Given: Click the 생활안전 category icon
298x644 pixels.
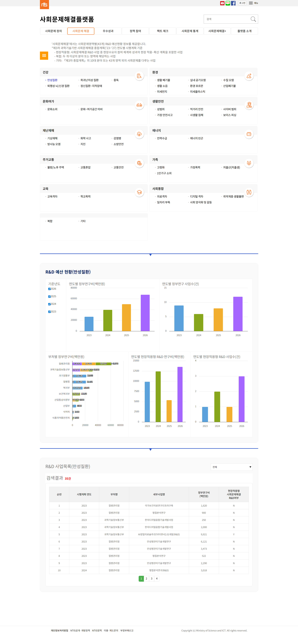Looking at the screenshot, I should 249,105.
